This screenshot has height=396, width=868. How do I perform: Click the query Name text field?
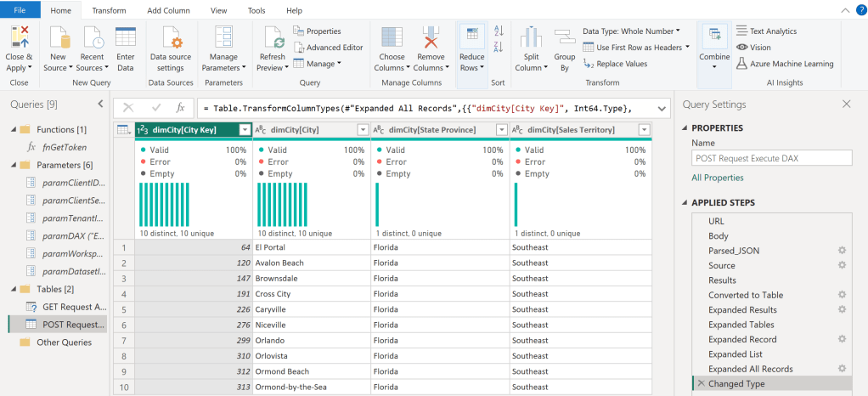point(771,158)
